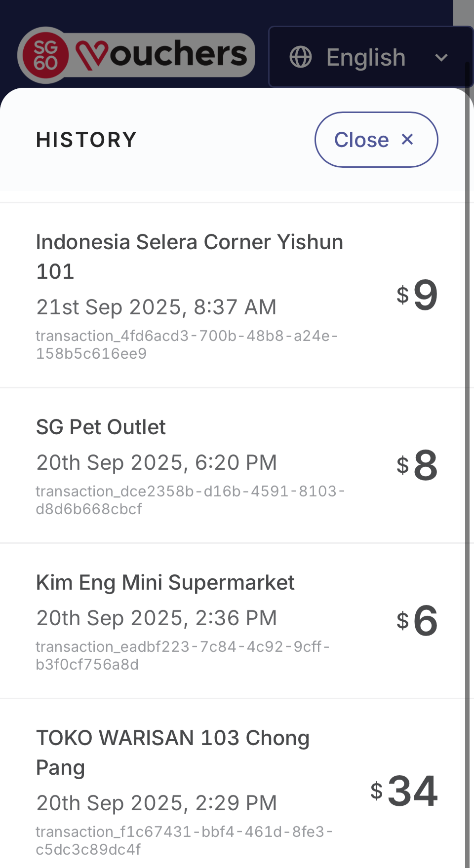The image size is (474, 868).
Task: Open Kim Eng Mini Supermarket transaction
Action: pos(165,583)
